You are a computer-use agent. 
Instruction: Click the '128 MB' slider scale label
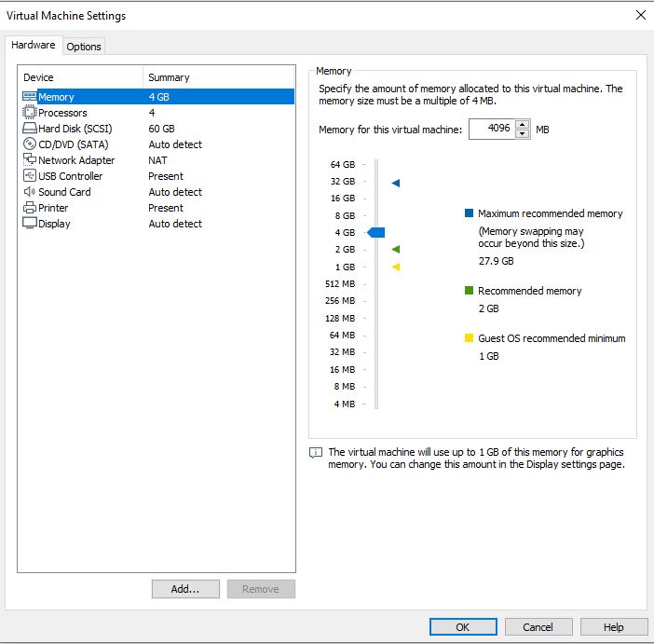click(340, 319)
